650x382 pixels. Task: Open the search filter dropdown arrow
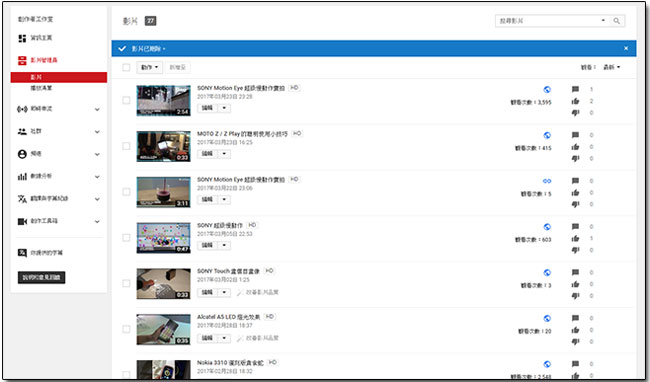603,21
